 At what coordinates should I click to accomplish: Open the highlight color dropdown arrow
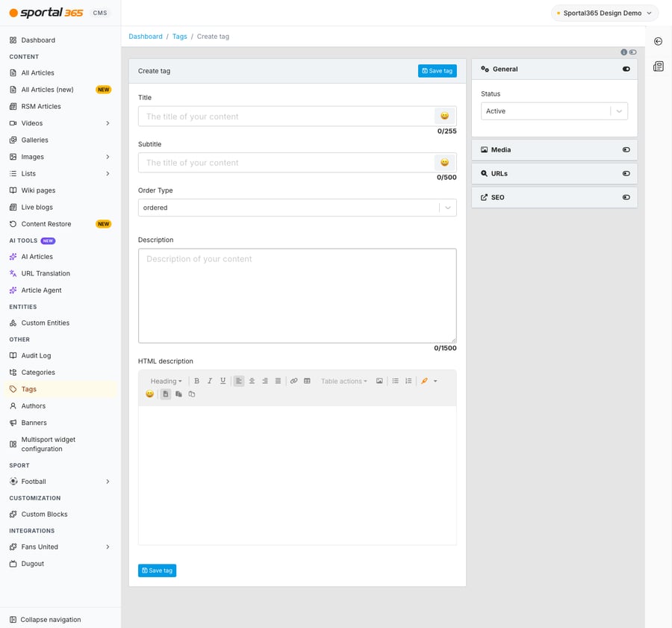(x=435, y=381)
